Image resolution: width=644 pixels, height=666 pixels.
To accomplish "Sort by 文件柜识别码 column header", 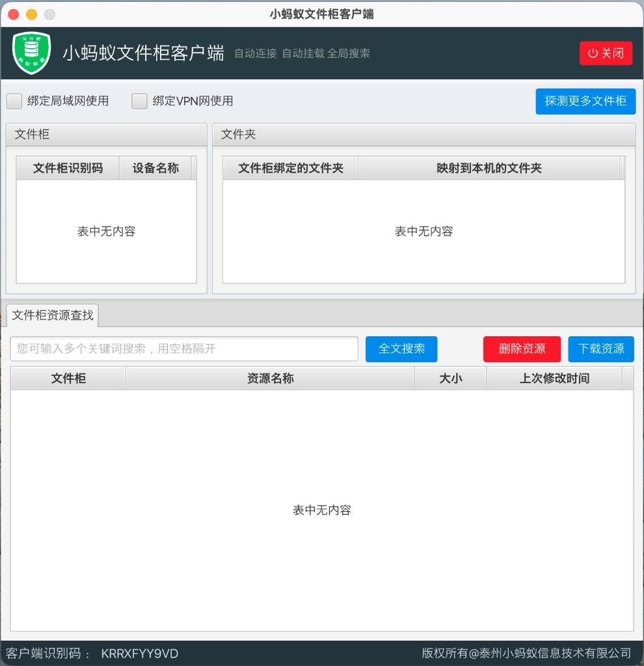I will pos(68,168).
